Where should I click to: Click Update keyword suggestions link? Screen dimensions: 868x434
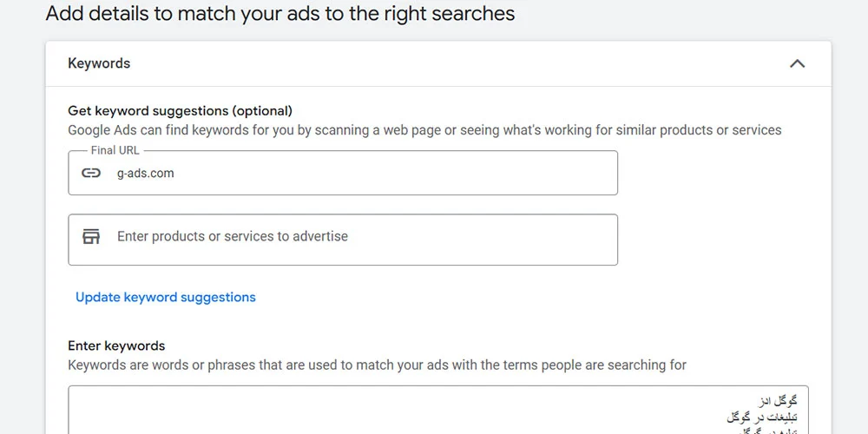pyautogui.click(x=165, y=297)
